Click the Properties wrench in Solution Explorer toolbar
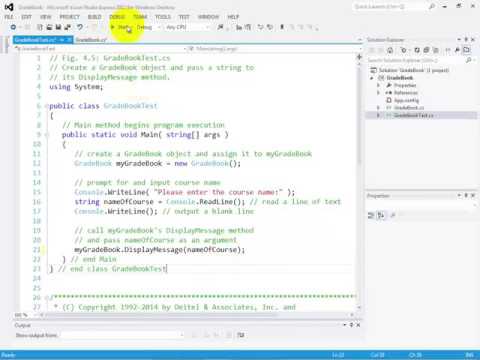This screenshot has width=480, height=360. tap(457, 50)
